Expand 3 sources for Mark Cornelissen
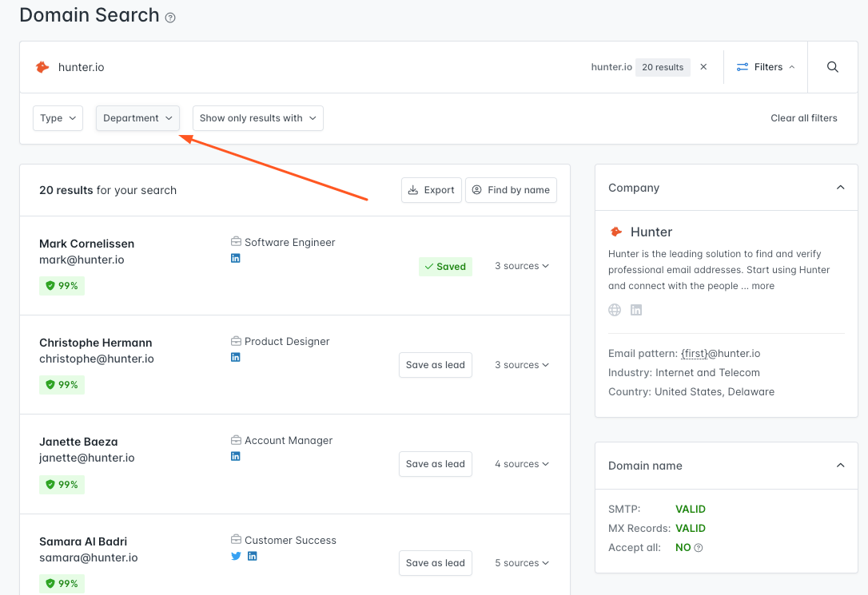 click(522, 266)
